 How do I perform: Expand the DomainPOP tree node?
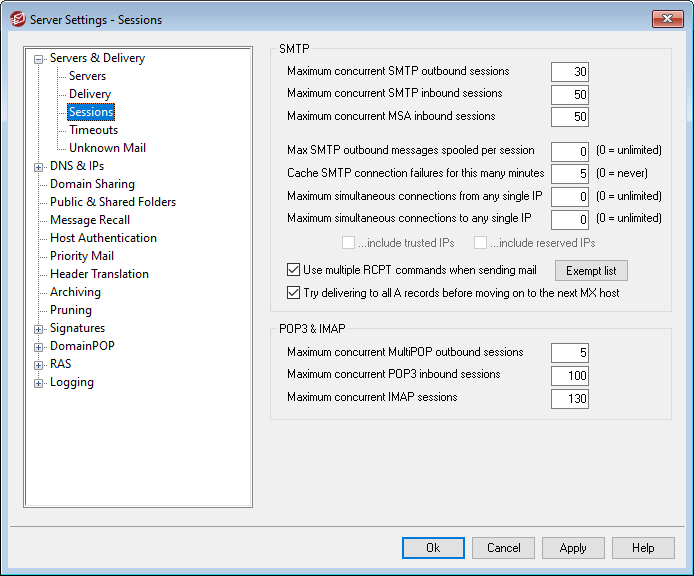38,347
